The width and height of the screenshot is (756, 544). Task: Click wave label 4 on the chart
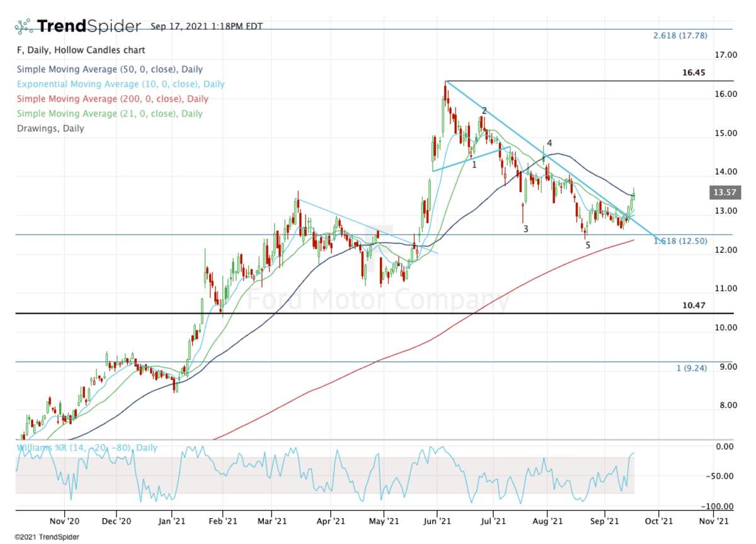point(549,143)
